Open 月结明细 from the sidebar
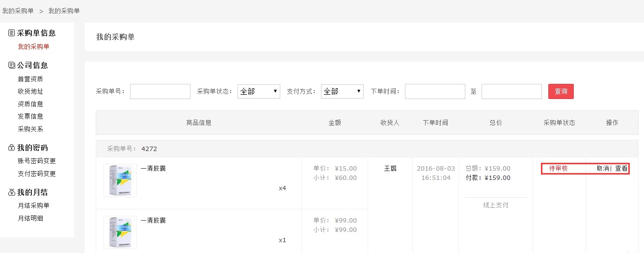The width and height of the screenshot is (644, 253). tap(30, 218)
